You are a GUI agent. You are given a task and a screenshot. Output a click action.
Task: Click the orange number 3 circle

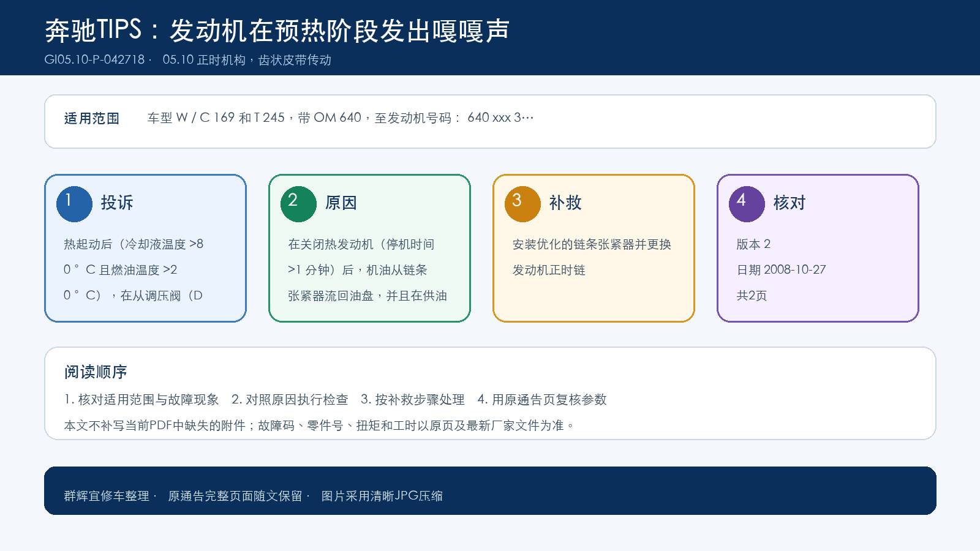522,204
